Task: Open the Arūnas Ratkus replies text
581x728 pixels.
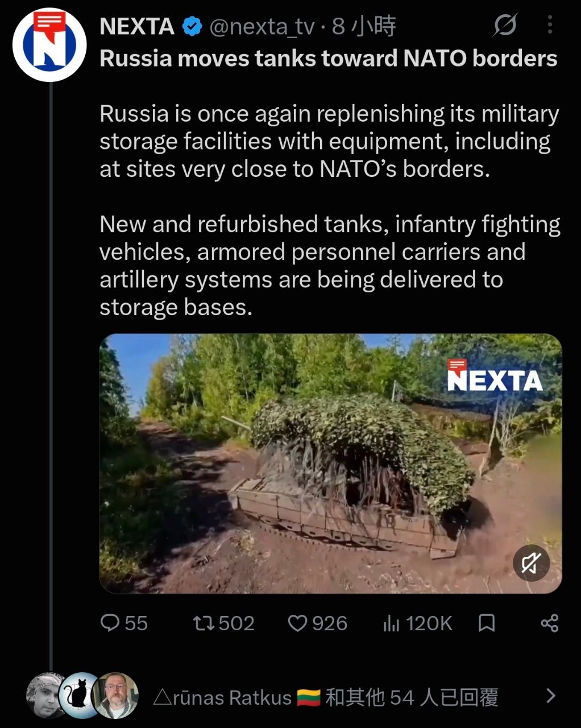Action: (326, 697)
